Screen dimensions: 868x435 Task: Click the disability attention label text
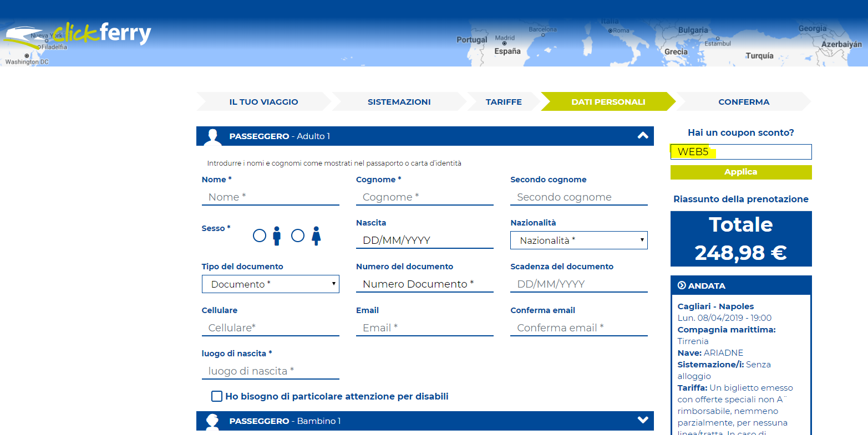point(337,397)
